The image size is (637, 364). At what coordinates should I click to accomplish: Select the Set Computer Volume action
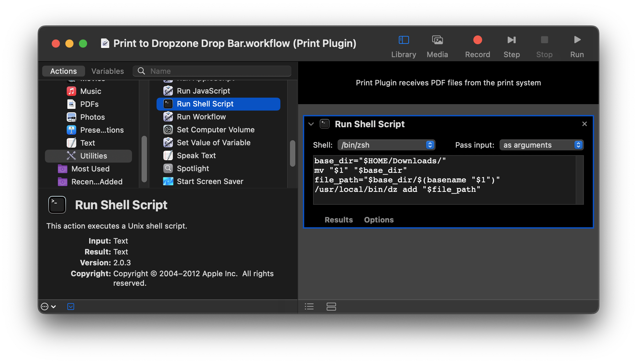click(x=218, y=130)
